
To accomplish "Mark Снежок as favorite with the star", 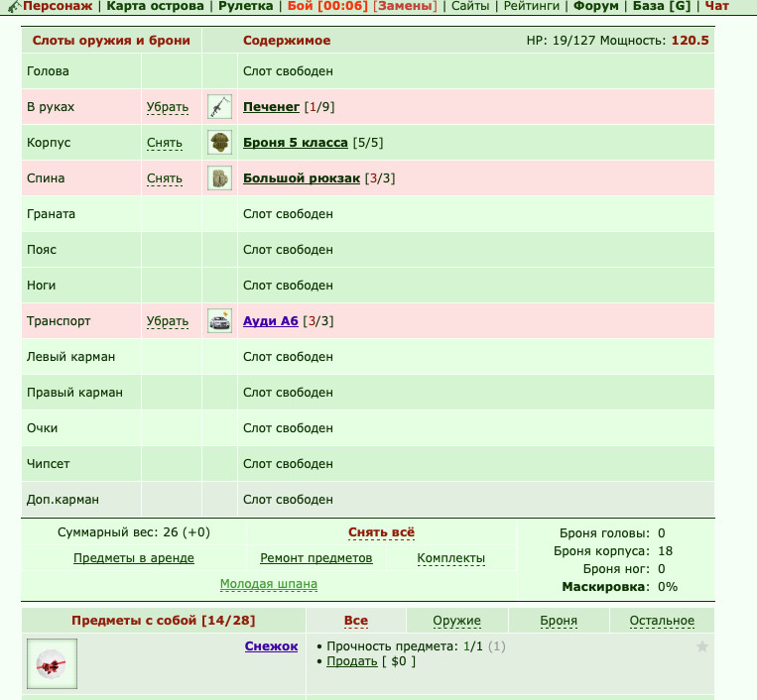I will 702,646.
